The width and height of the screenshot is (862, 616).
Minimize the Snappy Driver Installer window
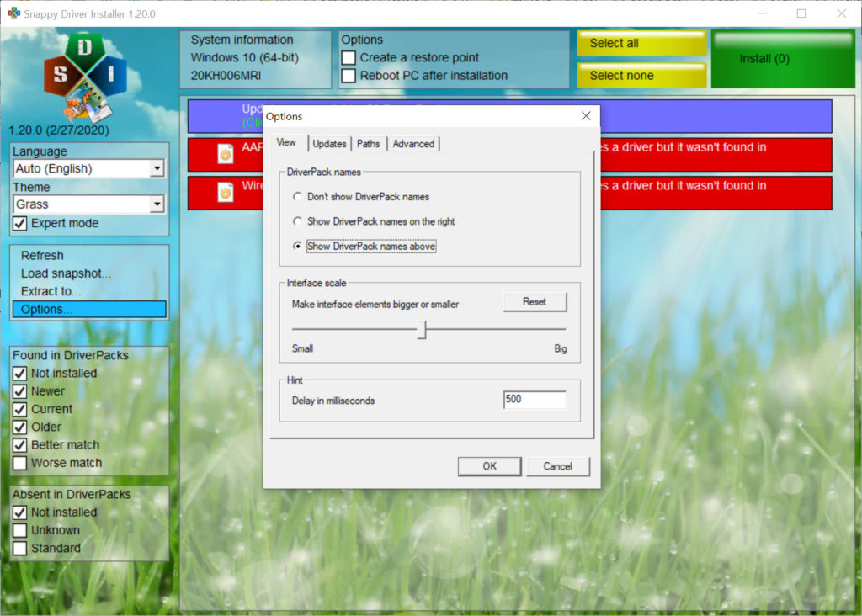[761, 13]
